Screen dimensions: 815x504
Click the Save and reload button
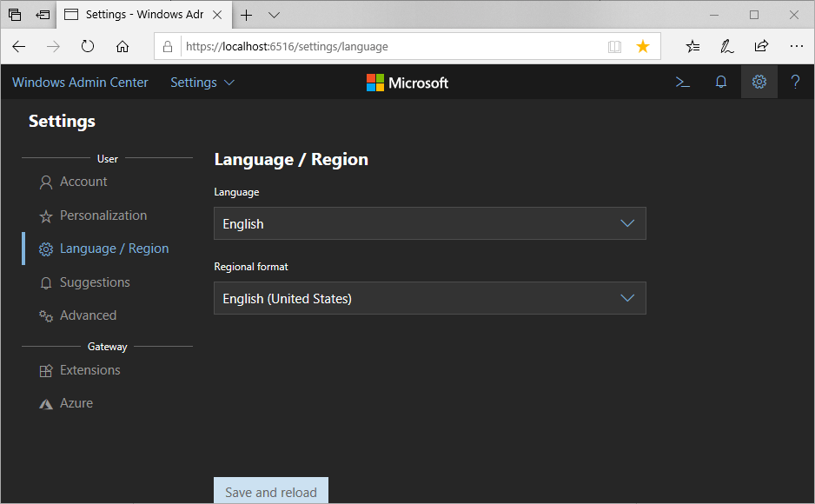[271, 491]
